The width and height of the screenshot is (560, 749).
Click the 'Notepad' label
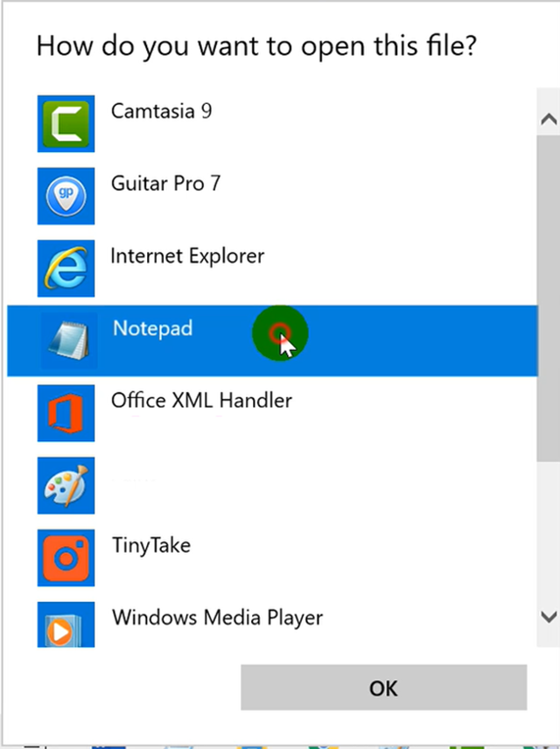click(x=153, y=328)
